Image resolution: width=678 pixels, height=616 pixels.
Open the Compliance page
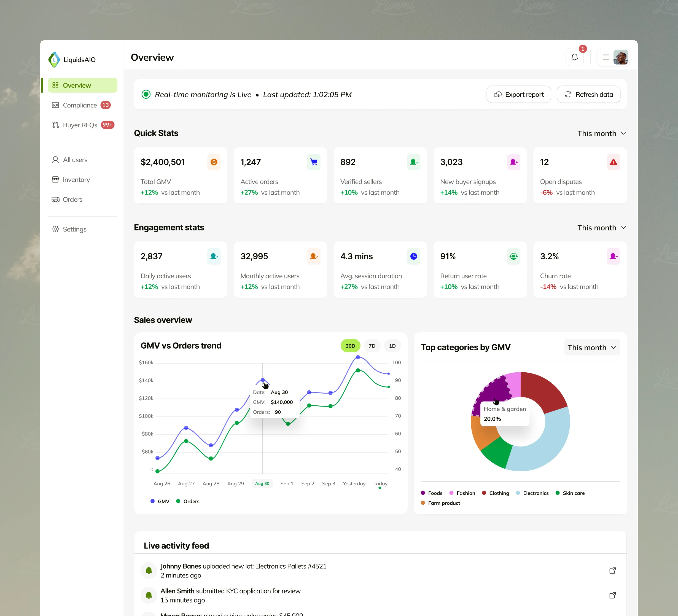click(82, 105)
